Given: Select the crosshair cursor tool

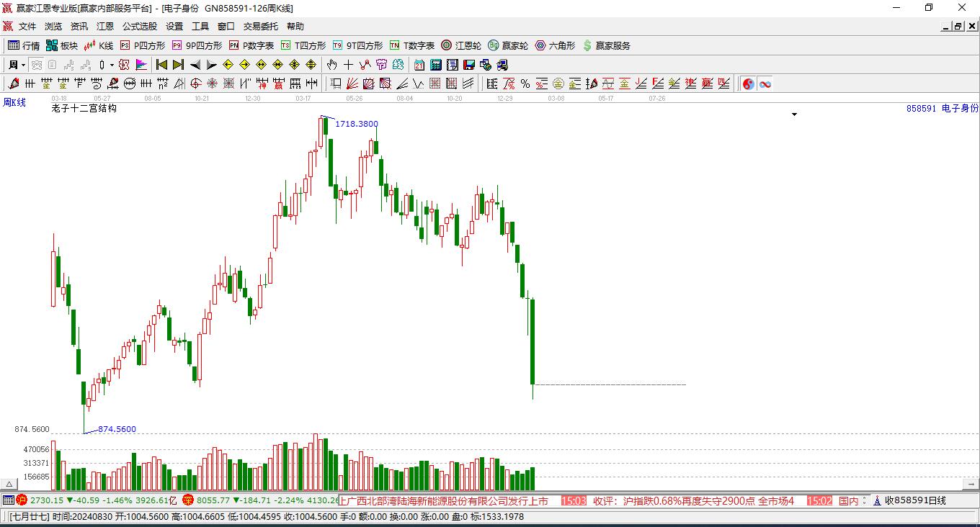Looking at the screenshot, I should pyautogui.click(x=349, y=65).
